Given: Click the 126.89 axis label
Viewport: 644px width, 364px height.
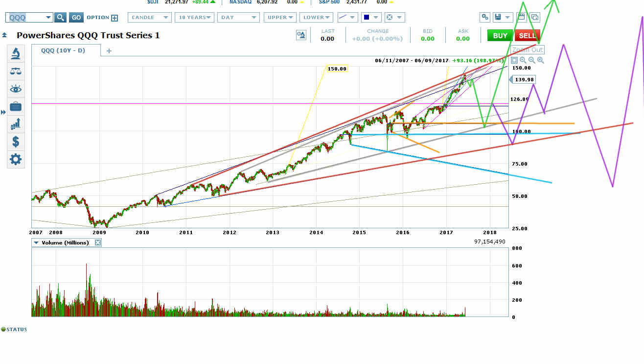Looking at the screenshot, I should (x=519, y=99).
